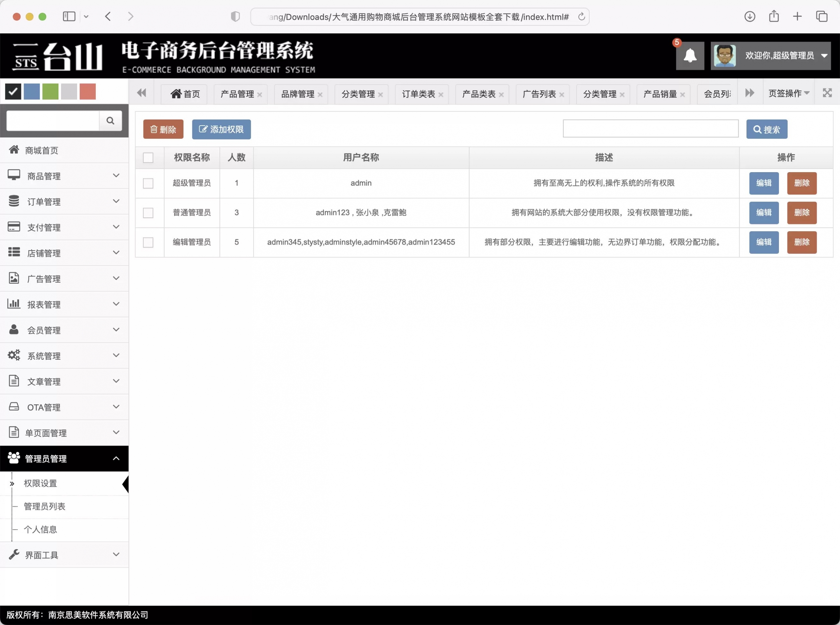Click the sidebar search magnifier icon

tap(110, 121)
